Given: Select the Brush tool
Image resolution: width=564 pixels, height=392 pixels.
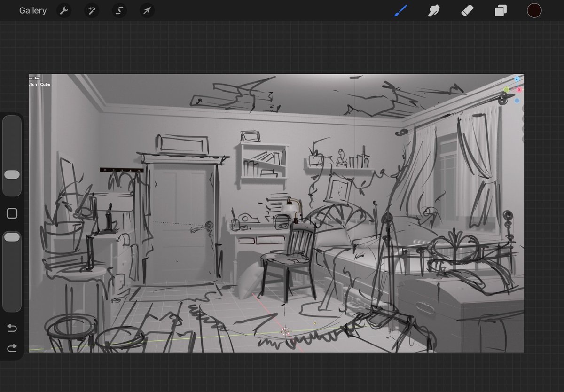Looking at the screenshot, I should point(400,10).
